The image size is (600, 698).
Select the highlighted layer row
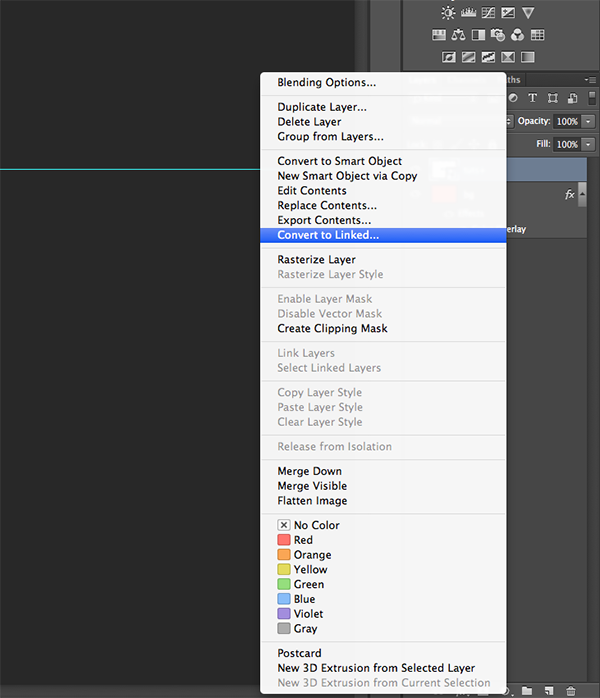tap(546, 170)
